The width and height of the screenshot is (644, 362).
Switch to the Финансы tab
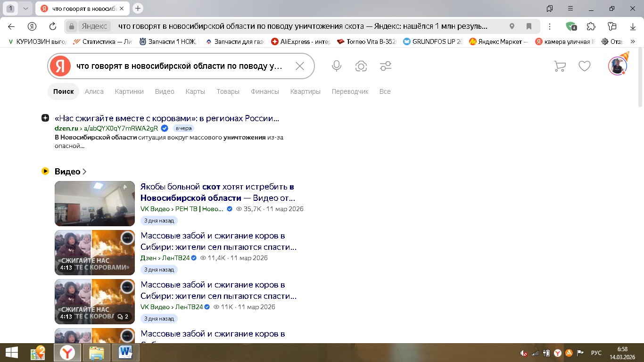tap(265, 91)
